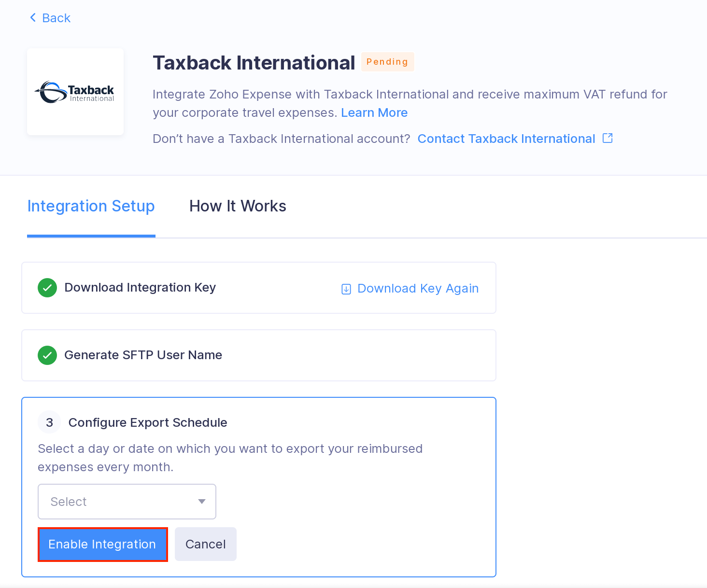Switch to the How It Works tab

coord(237,206)
